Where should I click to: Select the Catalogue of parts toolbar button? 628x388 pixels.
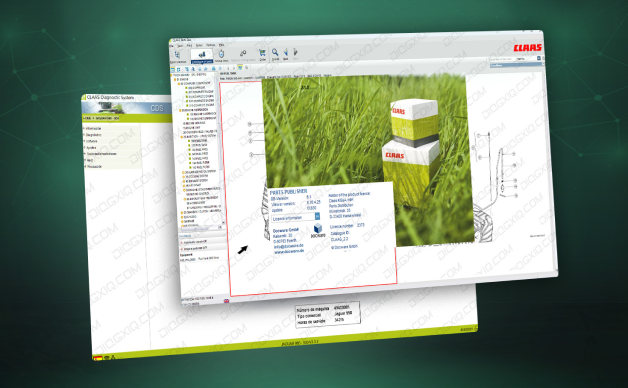pyautogui.click(x=202, y=55)
